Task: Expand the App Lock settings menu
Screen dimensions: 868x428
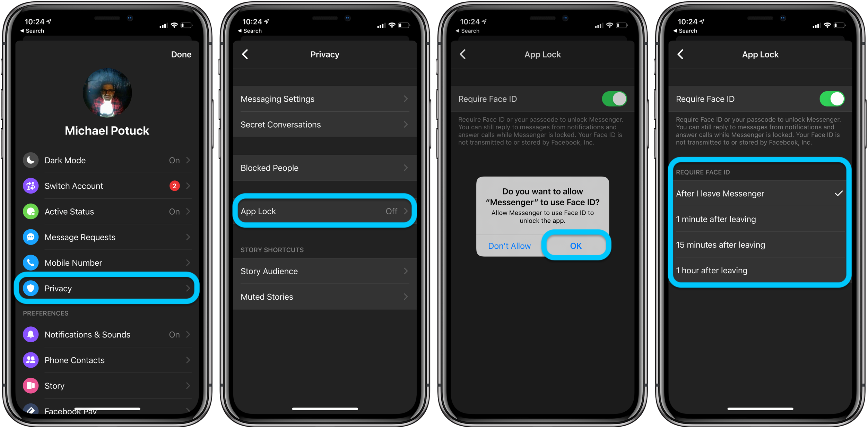Action: [325, 211]
